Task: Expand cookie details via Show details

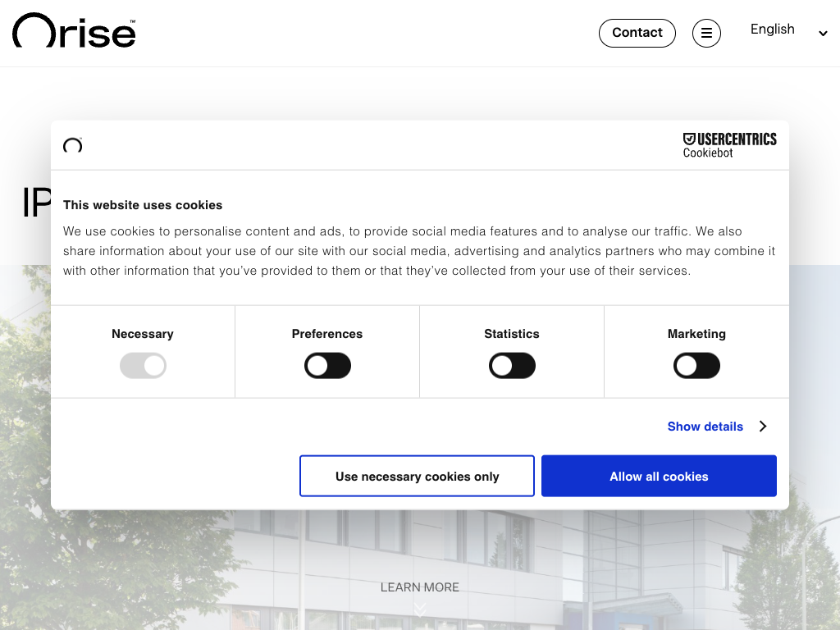Action: [x=705, y=427]
